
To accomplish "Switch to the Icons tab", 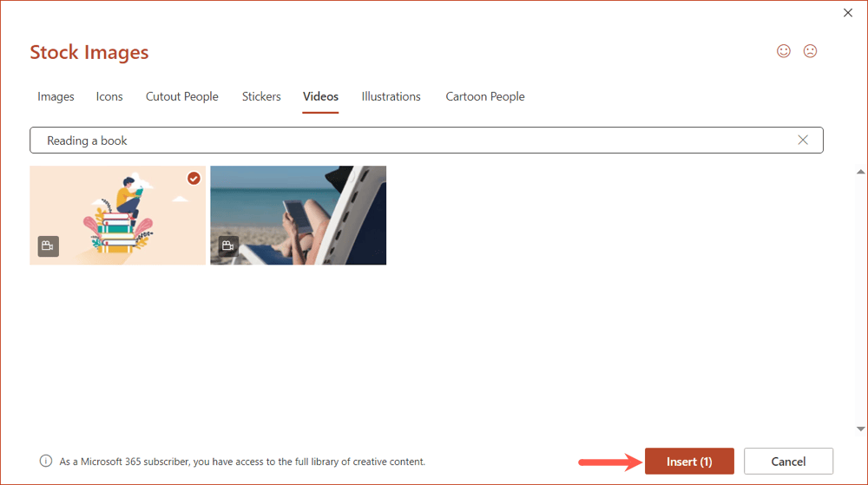I will tap(109, 97).
